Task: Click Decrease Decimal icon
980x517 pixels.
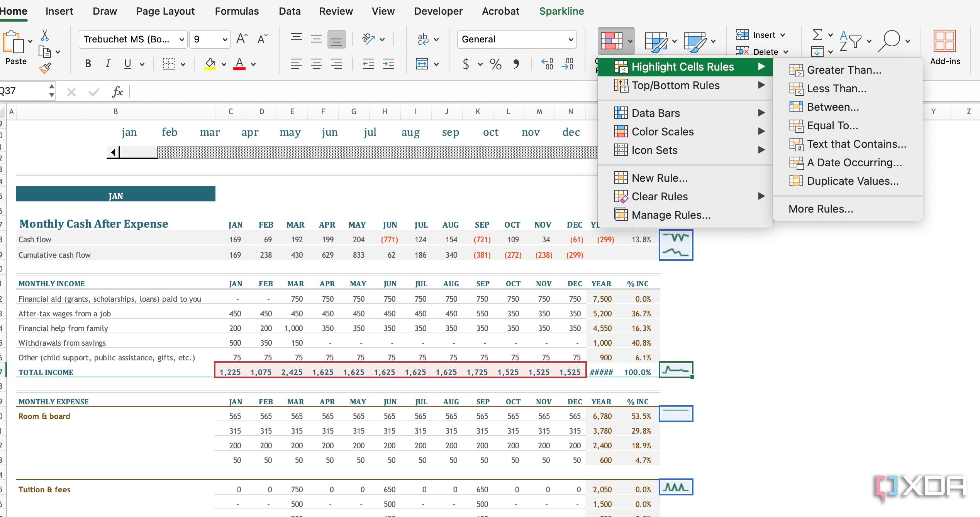Action: (x=567, y=64)
